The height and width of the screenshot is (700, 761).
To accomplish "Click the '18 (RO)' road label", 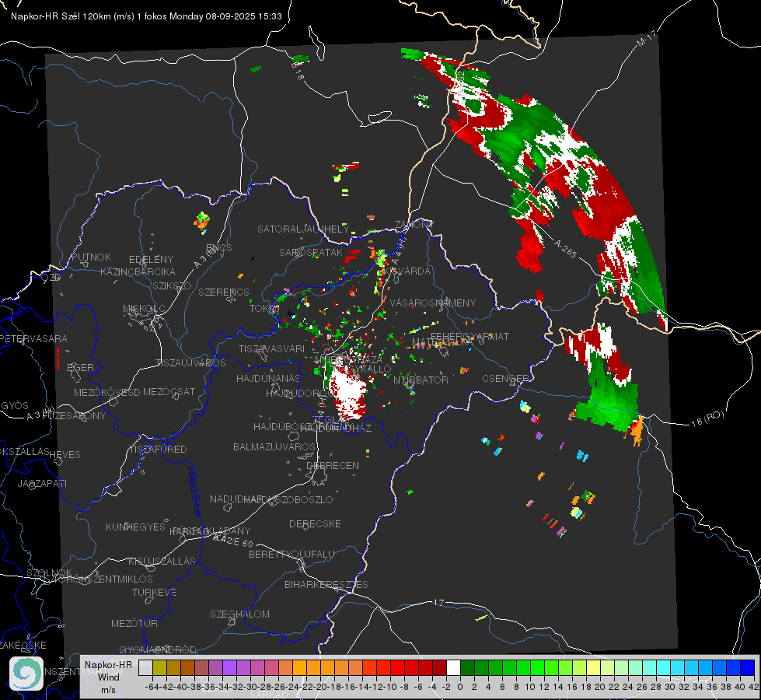I will (707, 418).
